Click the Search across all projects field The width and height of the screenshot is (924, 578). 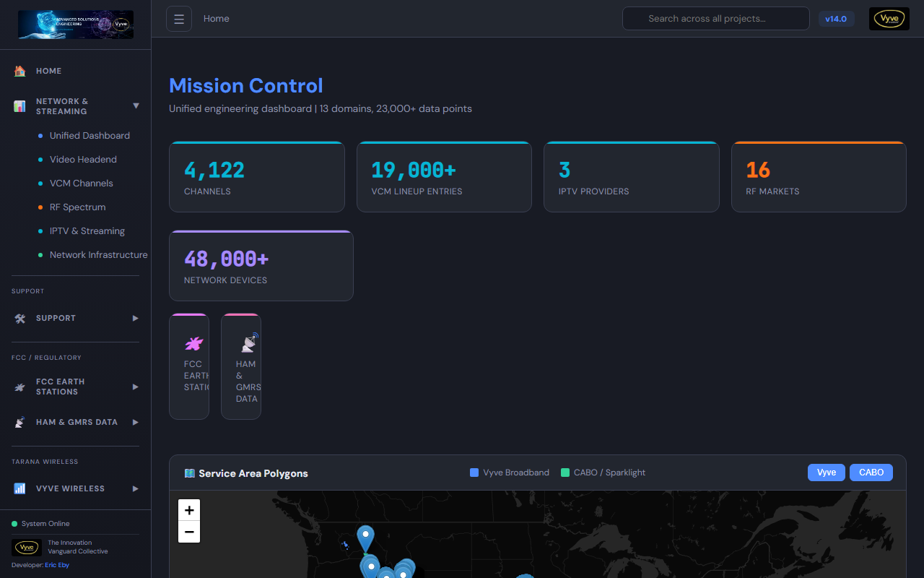tap(716, 19)
